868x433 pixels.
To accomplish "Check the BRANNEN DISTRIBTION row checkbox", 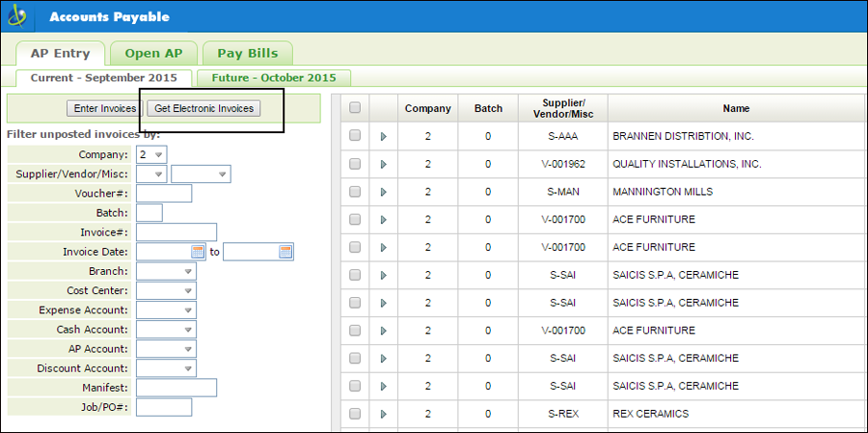I will coord(355,136).
